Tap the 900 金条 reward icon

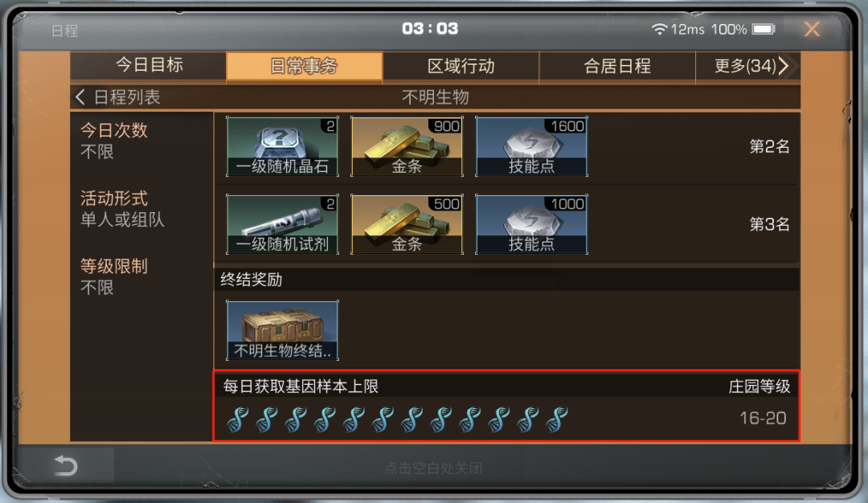(407, 146)
